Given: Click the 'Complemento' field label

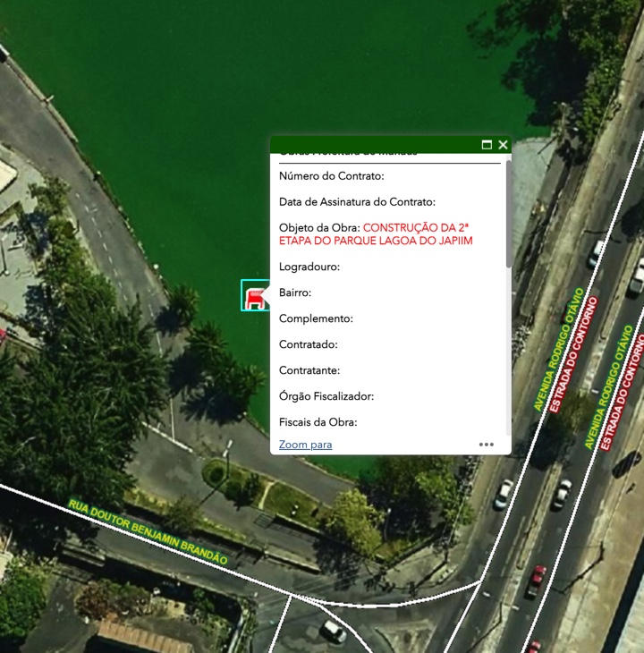Looking at the screenshot, I should pyautogui.click(x=316, y=318).
